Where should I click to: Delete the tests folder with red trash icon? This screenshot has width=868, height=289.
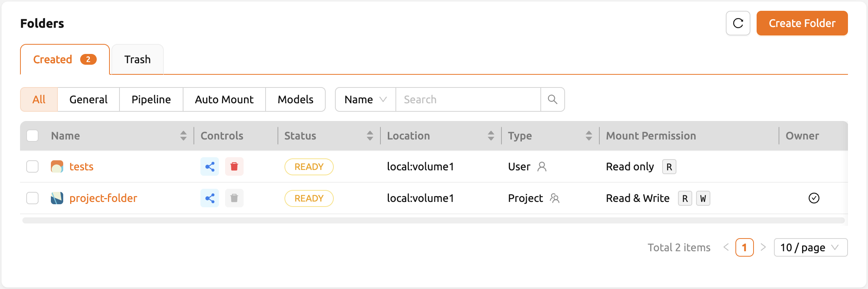(234, 166)
